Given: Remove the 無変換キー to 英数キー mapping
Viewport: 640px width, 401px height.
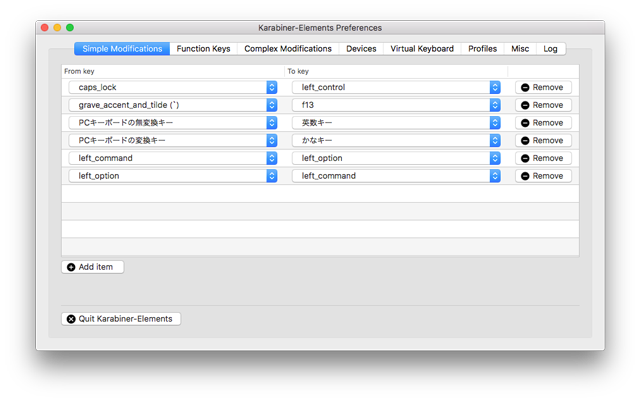Looking at the screenshot, I should pyautogui.click(x=543, y=123).
